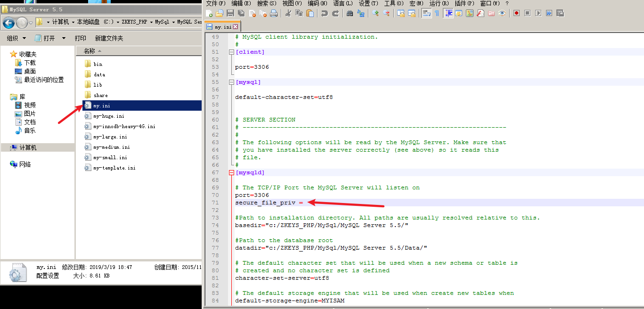Click the Paste clipboard icon
The height and width of the screenshot is (309, 644).
[x=310, y=13]
